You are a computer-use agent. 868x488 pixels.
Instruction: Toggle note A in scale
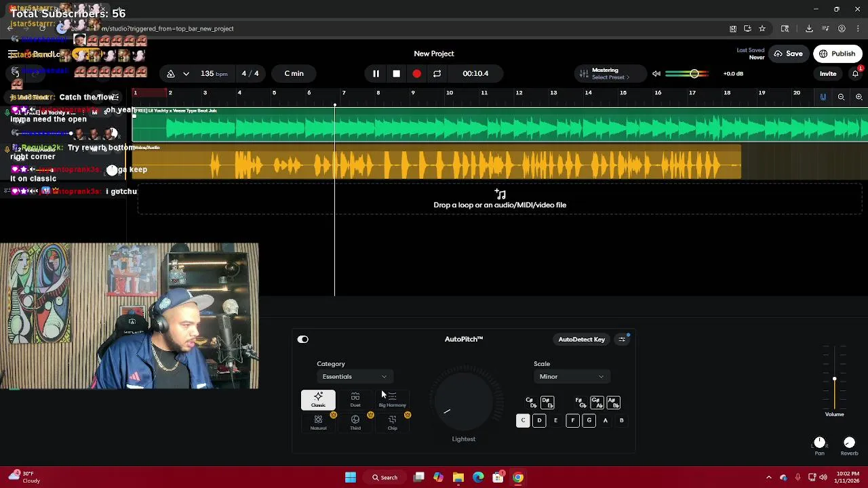coord(605,421)
